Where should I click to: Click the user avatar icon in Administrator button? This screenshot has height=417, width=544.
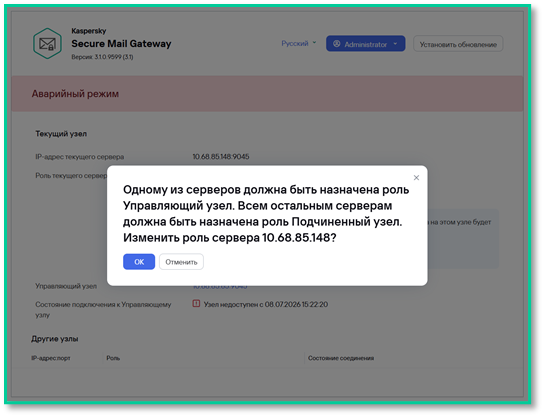click(337, 44)
